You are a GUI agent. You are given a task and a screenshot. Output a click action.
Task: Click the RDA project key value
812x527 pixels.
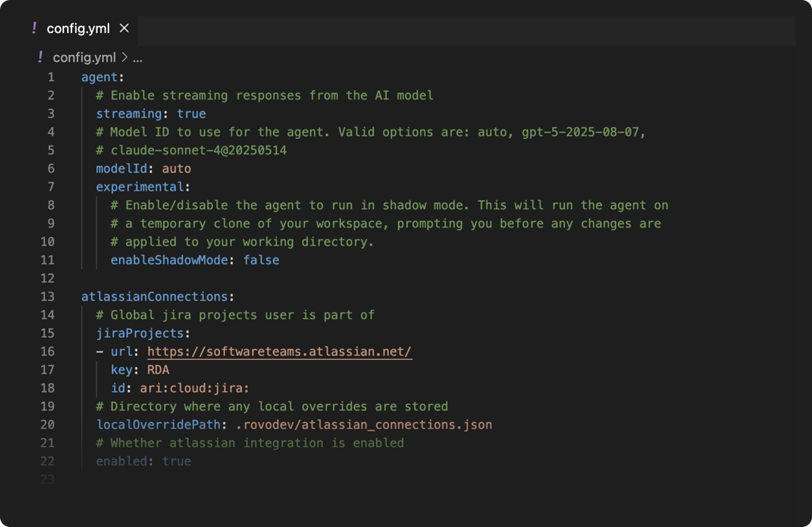(158, 370)
